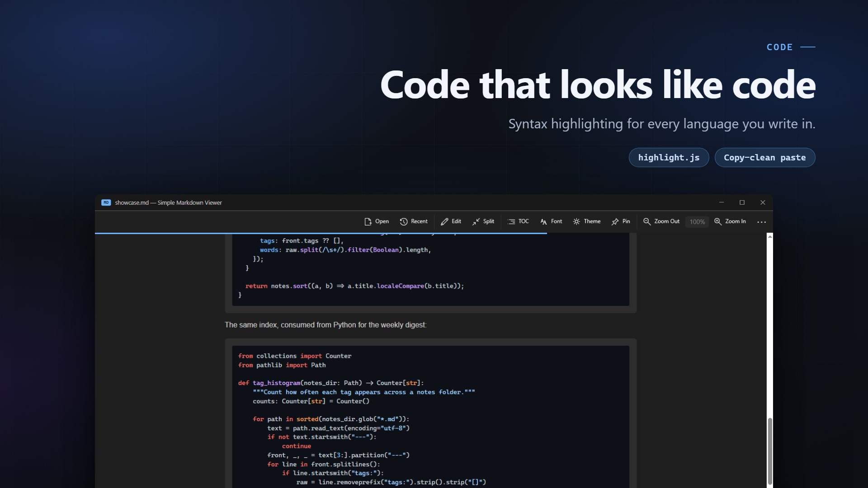Close the Simple Markdown Viewer window
Viewport: 868px width, 488px height.
(763, 202)
